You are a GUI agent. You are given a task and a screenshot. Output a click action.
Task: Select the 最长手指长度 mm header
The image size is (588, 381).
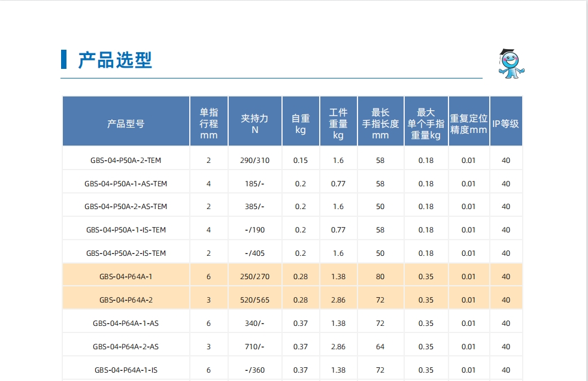[x=380, y=124]
